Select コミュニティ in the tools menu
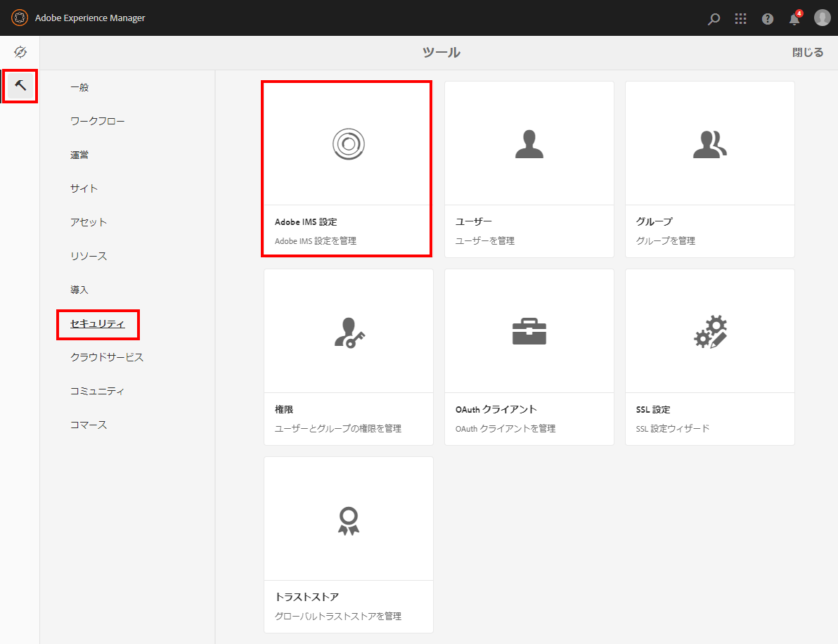This screenshot has width=838, height=644. [97, 391]
